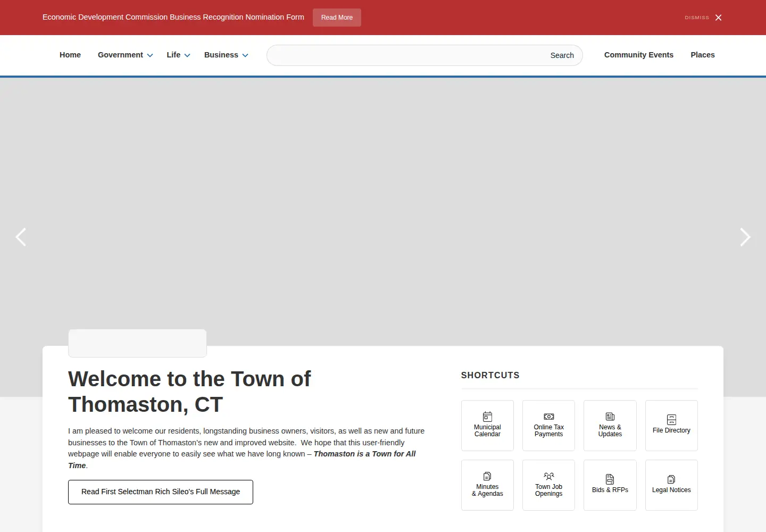
Task: Read First Selectman Rich Sileo's Full Message
Action: 161,492
